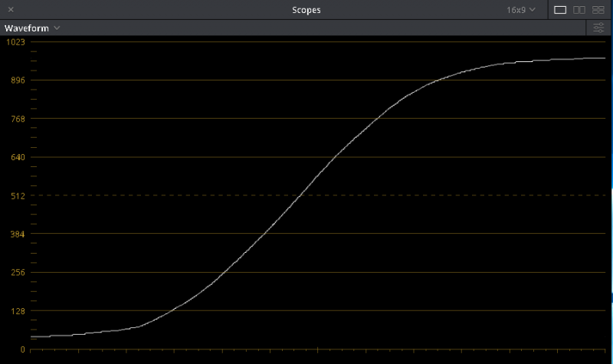Open the 16x9 aspect ratio dropdown
613x364 pixels.
521,10
